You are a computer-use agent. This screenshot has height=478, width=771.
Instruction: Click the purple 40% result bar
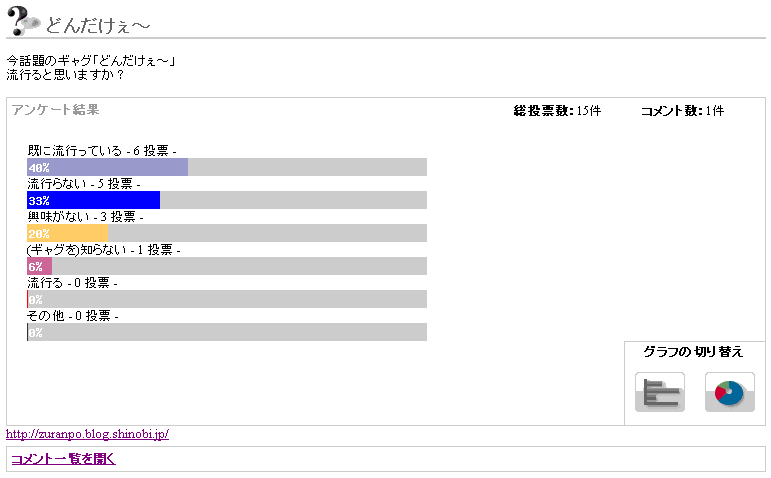click(x=107, y=167)
